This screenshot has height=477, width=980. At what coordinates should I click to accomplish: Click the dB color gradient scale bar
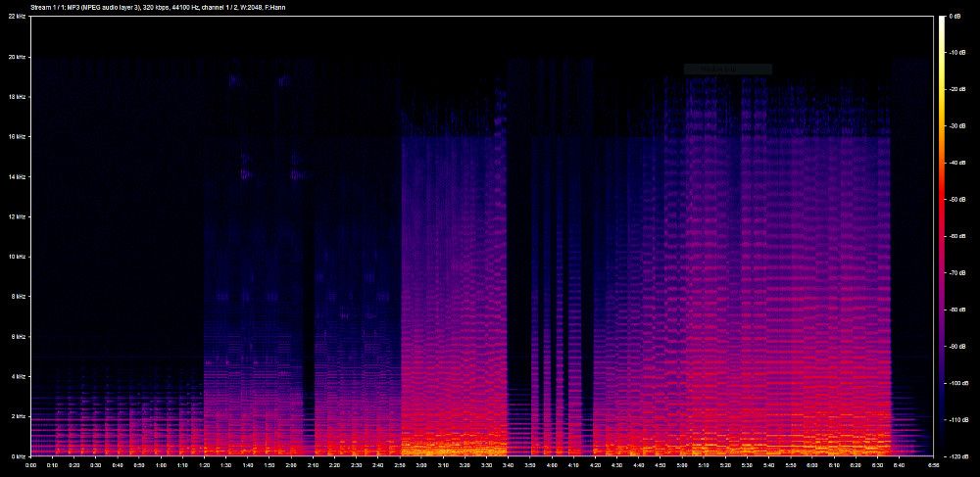coord(942,236)
